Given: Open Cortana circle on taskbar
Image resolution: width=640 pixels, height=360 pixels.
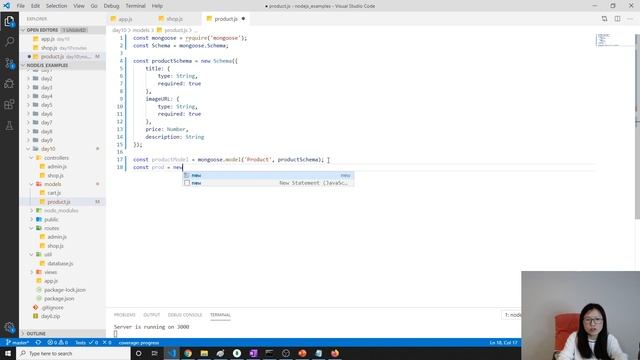Looking at the screenshot, I should [x=138, y=353].
